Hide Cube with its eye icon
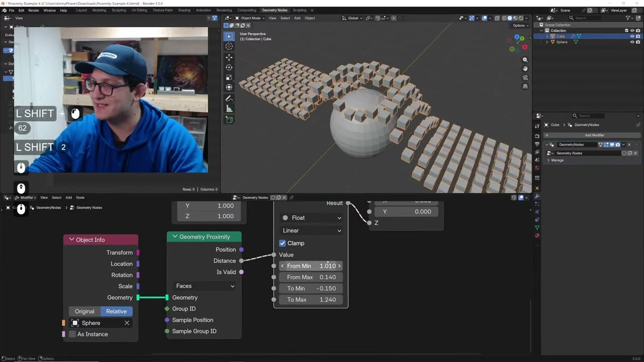644x362 pixels. pos(632,36)
